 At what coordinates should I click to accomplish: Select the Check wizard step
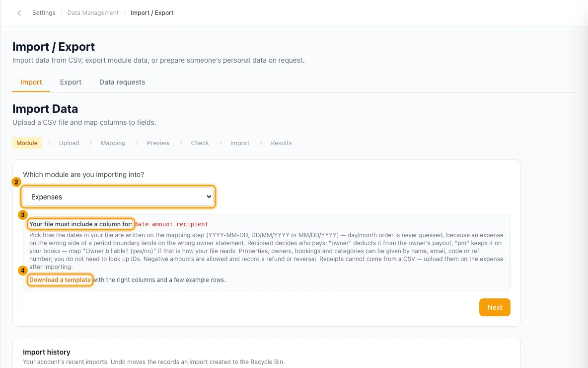coord(200,143)
